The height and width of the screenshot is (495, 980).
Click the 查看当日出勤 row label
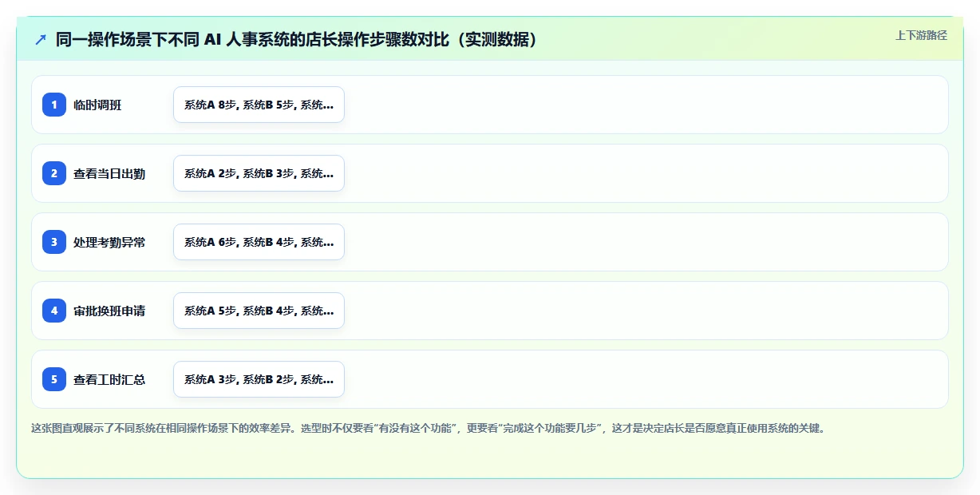109,173
